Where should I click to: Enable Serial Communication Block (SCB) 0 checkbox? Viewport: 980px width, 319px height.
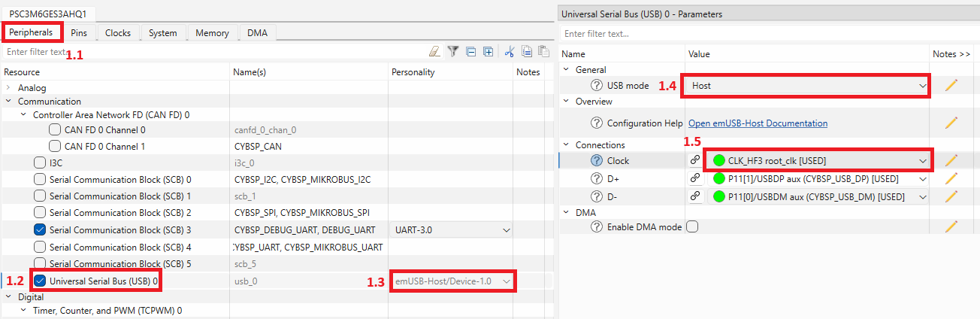(x=40, y=179)
